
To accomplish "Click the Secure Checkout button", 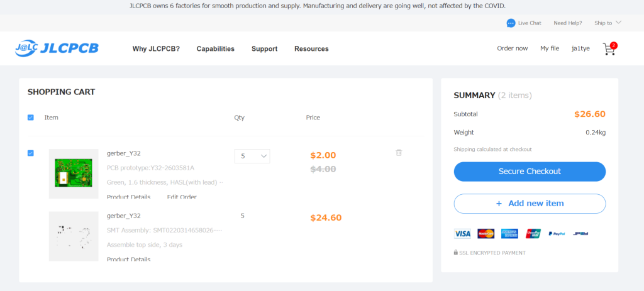I will pyautogui.click(x=530, y=172).
